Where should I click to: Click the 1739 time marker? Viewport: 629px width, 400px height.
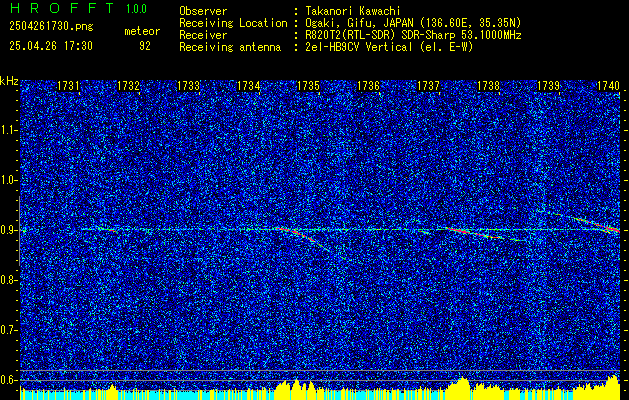coord(548,85)
